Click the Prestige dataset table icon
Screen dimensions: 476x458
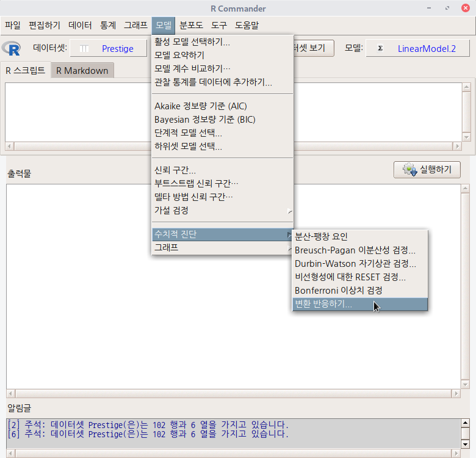coord(84,49)
